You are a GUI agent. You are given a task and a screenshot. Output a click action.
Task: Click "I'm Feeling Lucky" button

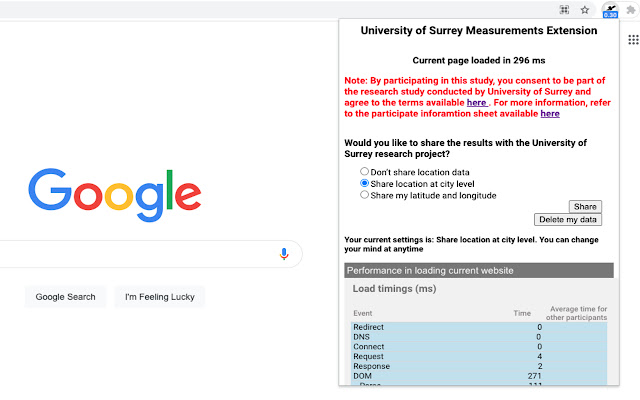(159, 297)
